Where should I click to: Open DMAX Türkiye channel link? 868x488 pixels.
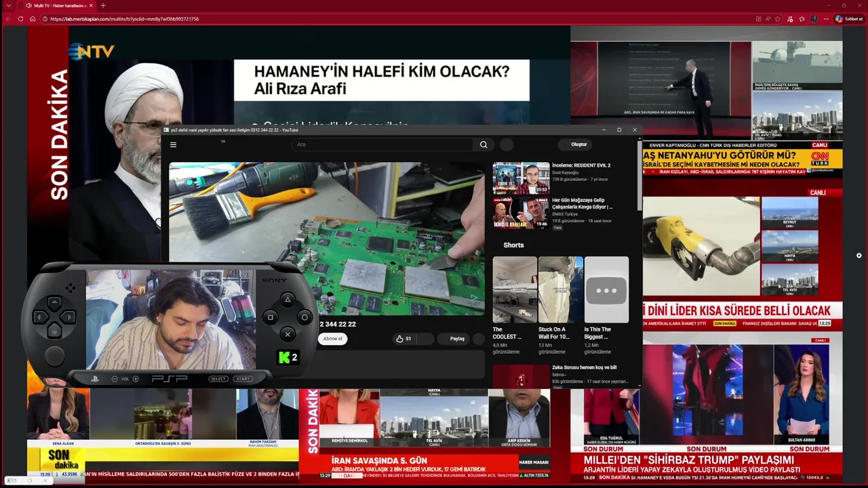(565, 214)
